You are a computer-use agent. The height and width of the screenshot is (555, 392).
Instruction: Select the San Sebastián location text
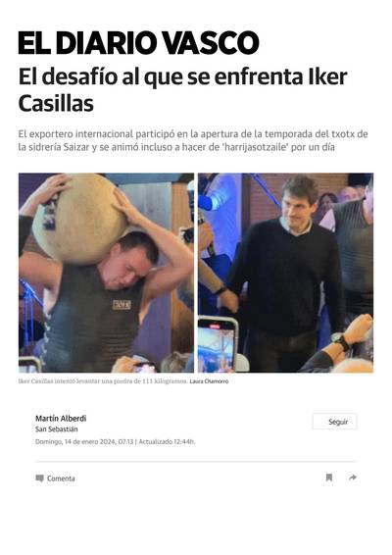[57, 429]
